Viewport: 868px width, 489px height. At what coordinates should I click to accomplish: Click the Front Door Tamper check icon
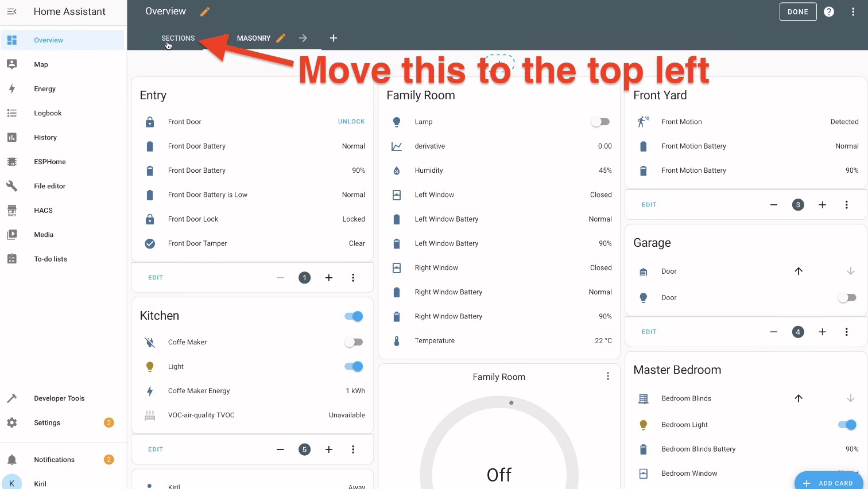150,243
